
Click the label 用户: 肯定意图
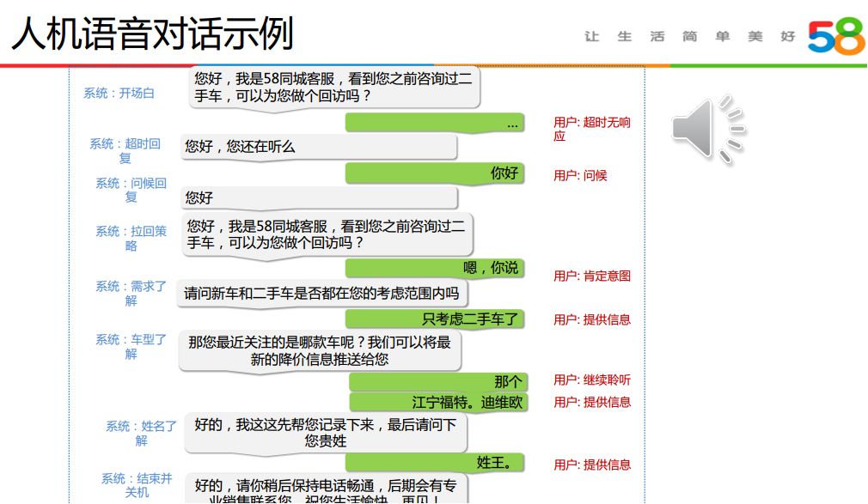point(592,276)
